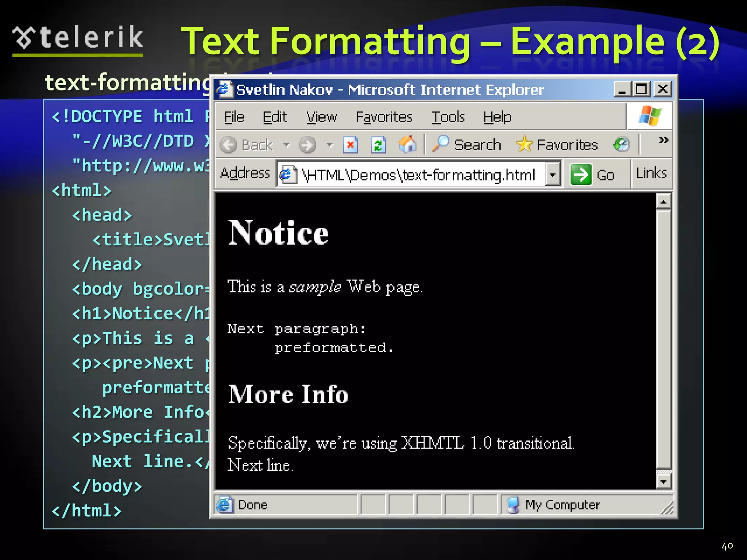The width and height of the screenshot is (747, 560).
Task: Open the Help menu
Action: coord(497,117)
